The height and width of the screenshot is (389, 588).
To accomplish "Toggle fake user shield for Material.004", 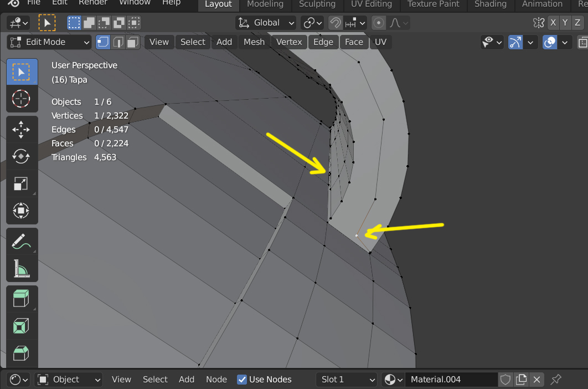I will coord(506,380).
